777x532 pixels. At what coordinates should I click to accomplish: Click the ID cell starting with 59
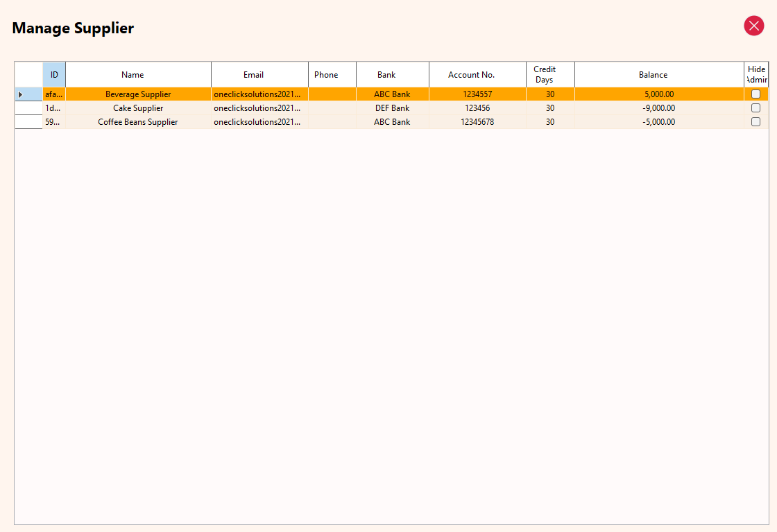[54, 122]
